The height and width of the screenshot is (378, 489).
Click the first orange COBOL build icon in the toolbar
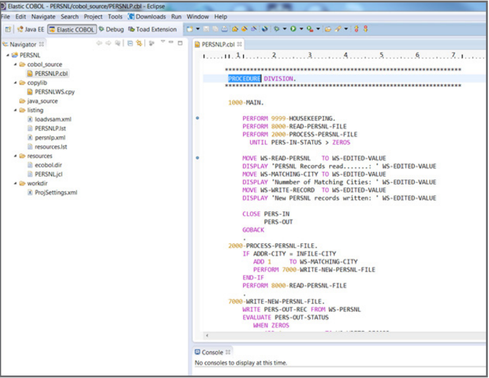click(235, 29)
